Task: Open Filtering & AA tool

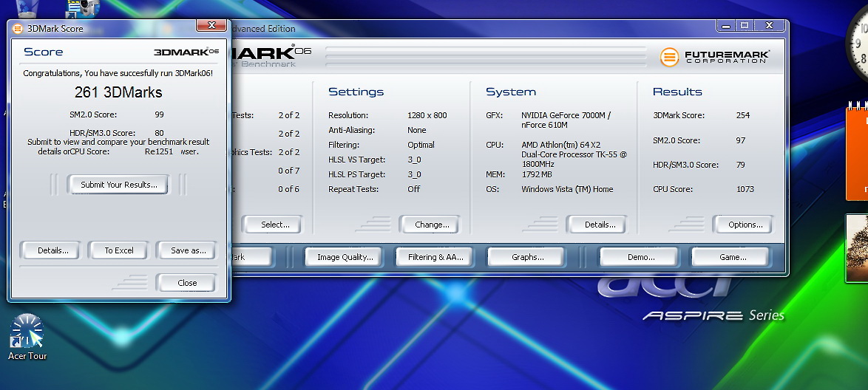Action: [x=435, y=257]
